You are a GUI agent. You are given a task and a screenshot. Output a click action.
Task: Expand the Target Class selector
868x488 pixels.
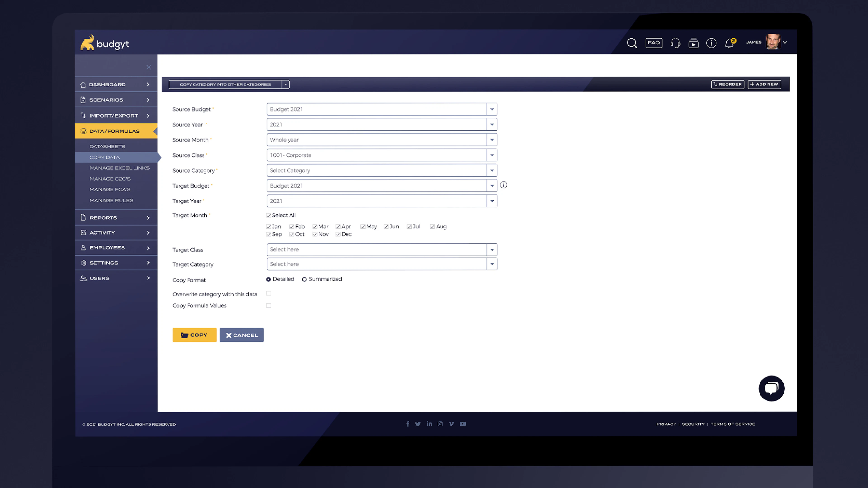tap(492, 249)
